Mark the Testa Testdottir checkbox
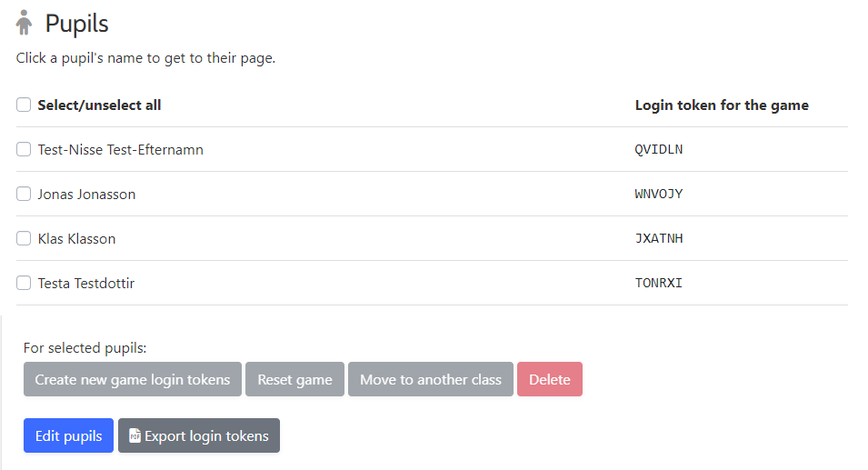 coord(24,283)
